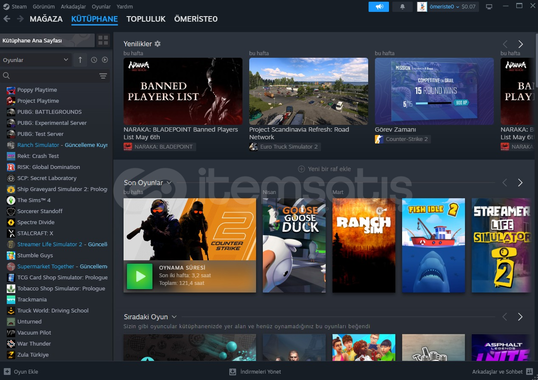Go back with the left arrow
The height and width of the screenshot is (380, 538).
point(7,19)
